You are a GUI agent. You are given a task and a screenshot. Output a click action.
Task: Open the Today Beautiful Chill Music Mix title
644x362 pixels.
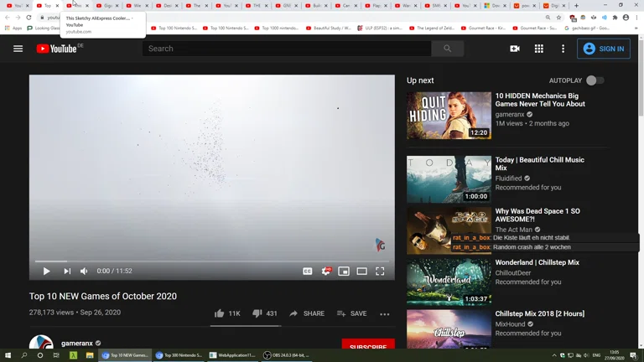click(x=540, y=163)
